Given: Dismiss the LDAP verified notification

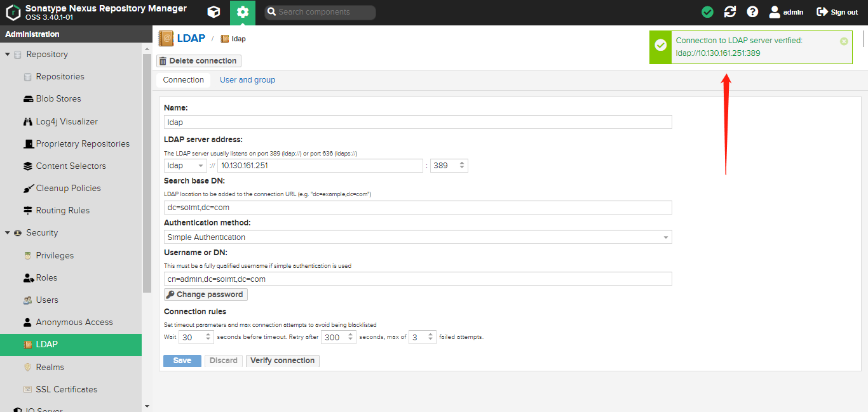Looking at the screenshot, I should (844, 41).
